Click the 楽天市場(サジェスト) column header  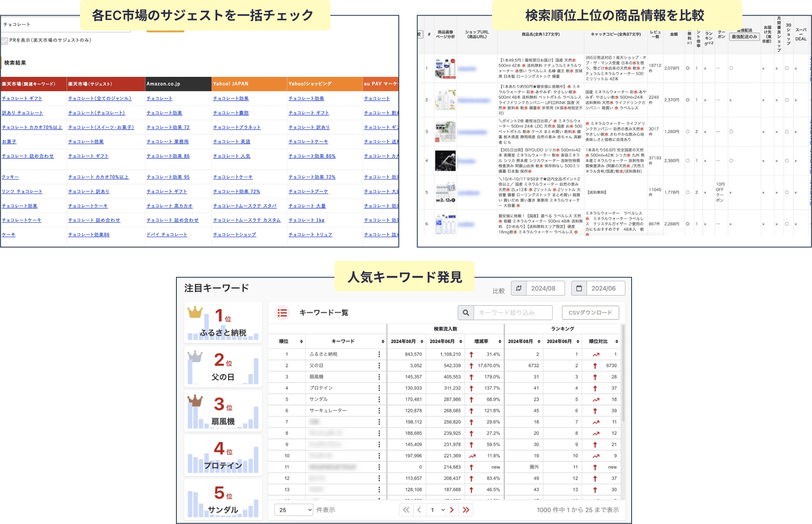click(106, 84)
